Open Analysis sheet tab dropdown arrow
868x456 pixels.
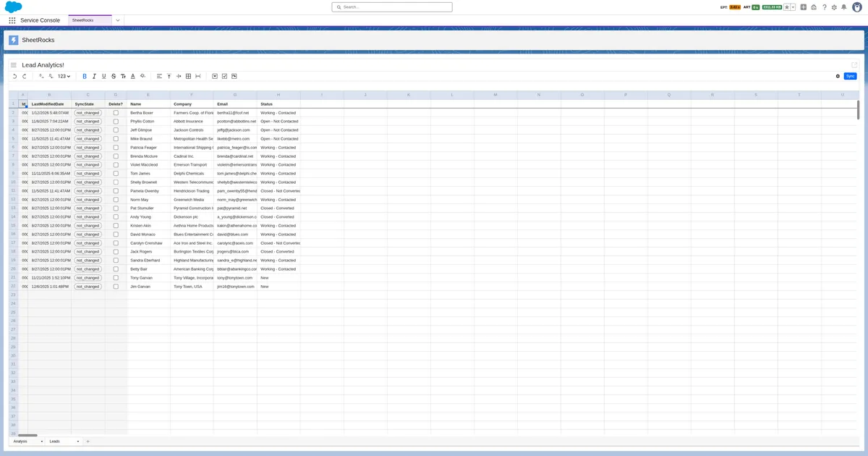click(42, 441)
